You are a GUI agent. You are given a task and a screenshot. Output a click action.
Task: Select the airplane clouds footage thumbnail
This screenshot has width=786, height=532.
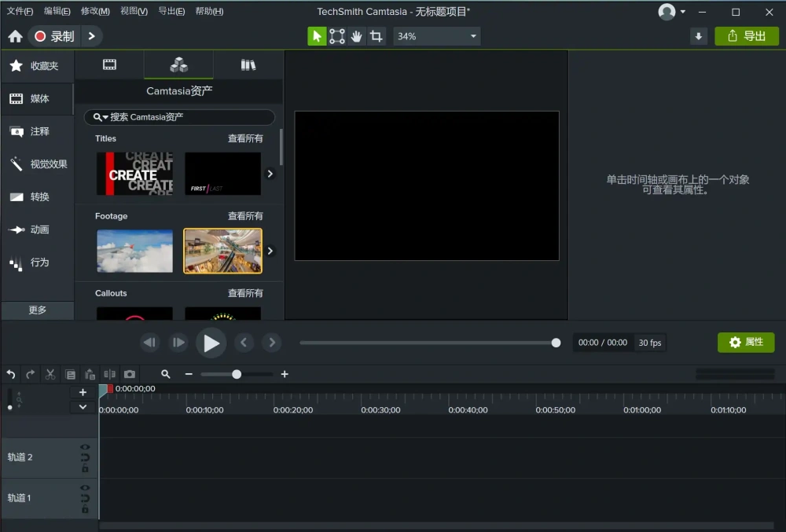[x=135, y=251]
